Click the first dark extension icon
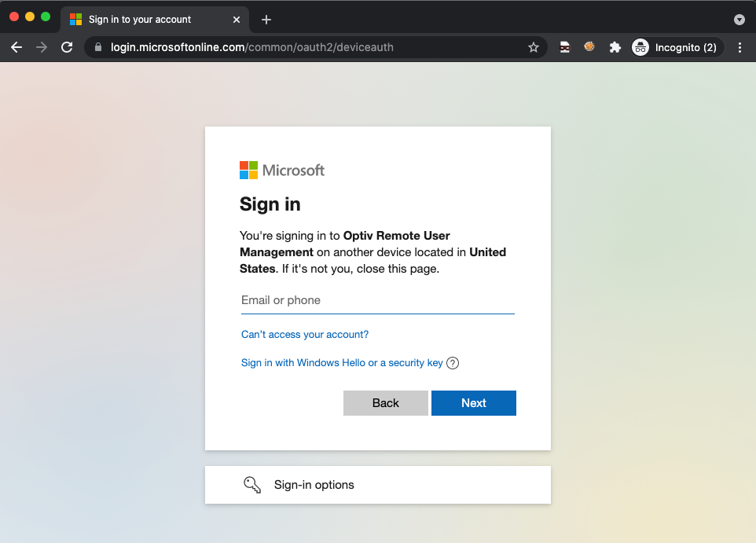756x543 pixels. (565, 47)
